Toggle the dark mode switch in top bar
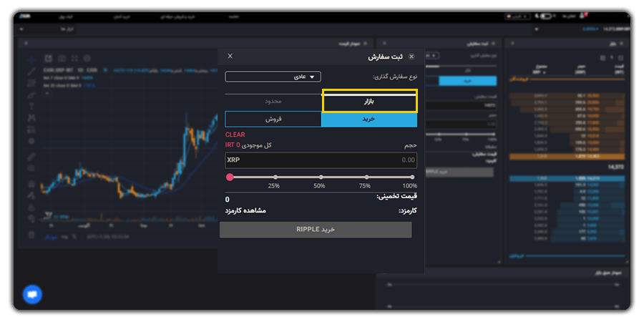The image size is (644, 322). point(545,16)
